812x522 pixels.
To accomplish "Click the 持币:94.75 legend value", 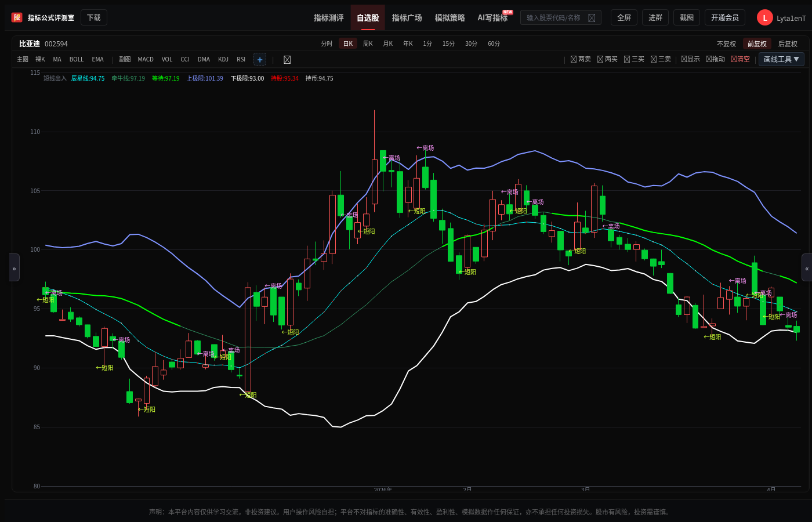I will (320, 78).
